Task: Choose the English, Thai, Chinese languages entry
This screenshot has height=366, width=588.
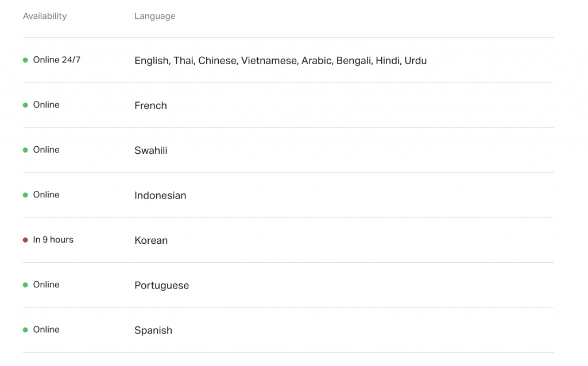Action: tap(280, 61)
